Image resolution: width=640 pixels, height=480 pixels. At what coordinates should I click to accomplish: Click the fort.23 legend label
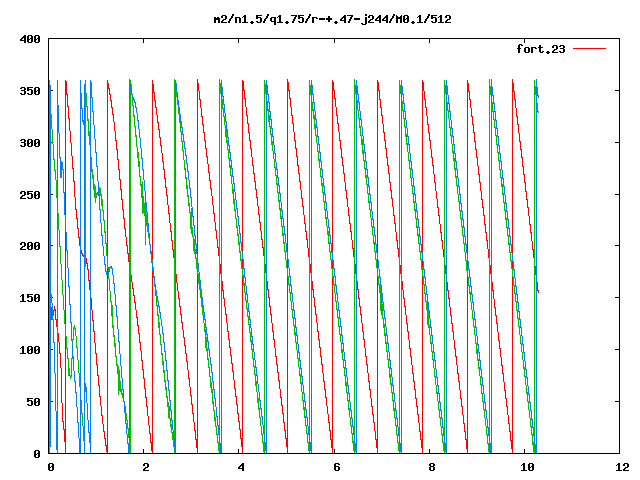(x=541, y=49)
